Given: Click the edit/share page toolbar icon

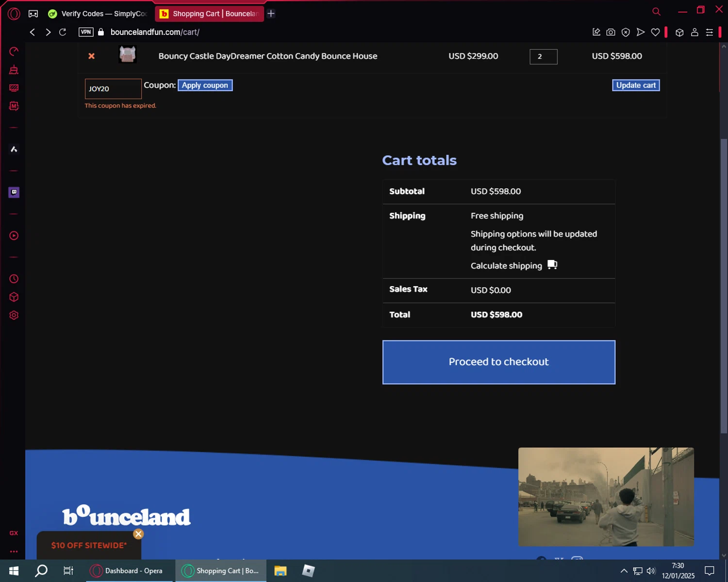Looking at the screenshot, I should pos(596,32).
